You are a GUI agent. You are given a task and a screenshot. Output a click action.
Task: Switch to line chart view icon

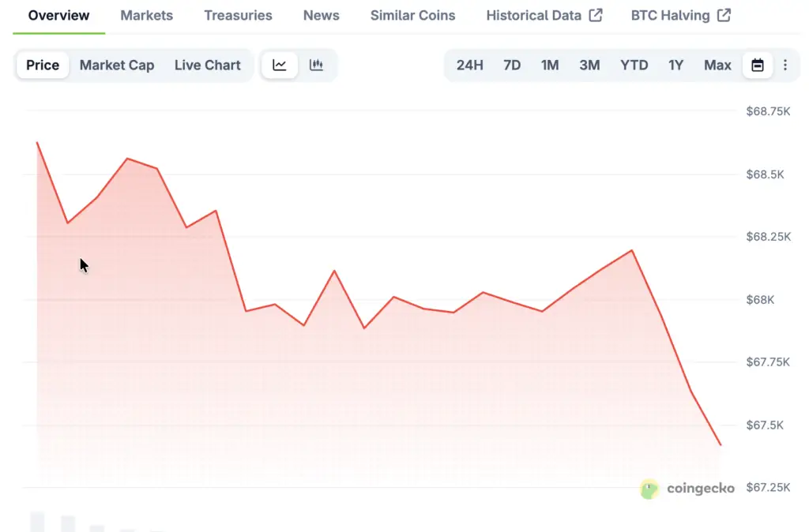pyautogui.click(x=280, y=66)
